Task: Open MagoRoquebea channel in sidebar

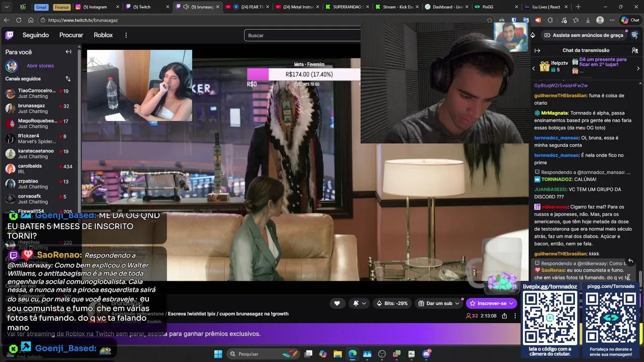Action: pyautogui.click(x=40, y=124)
